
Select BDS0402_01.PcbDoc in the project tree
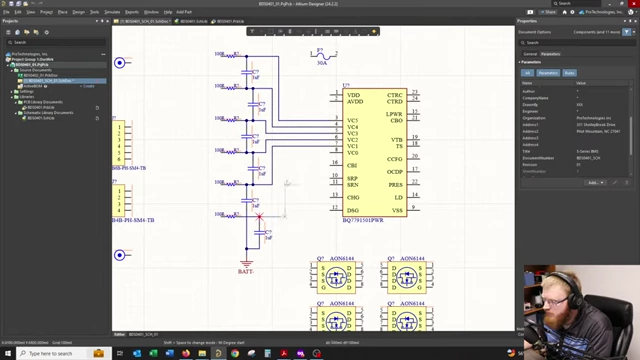tap(40, 76)
